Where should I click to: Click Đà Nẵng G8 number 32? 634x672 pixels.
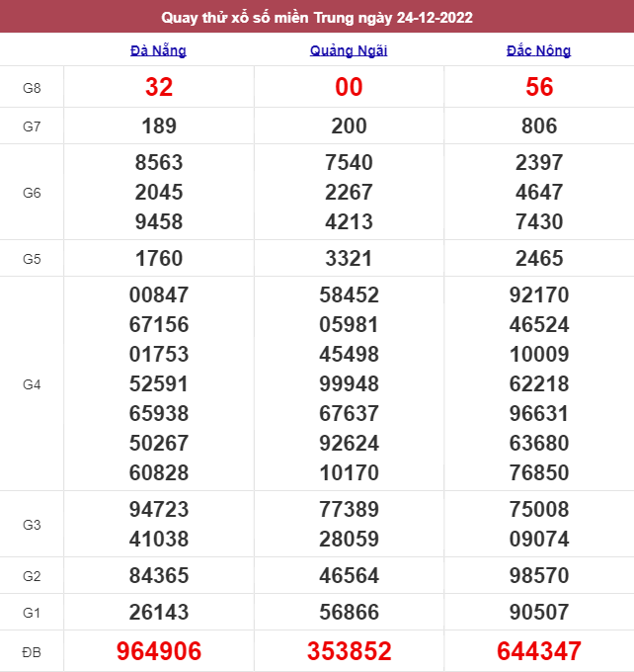159,87
